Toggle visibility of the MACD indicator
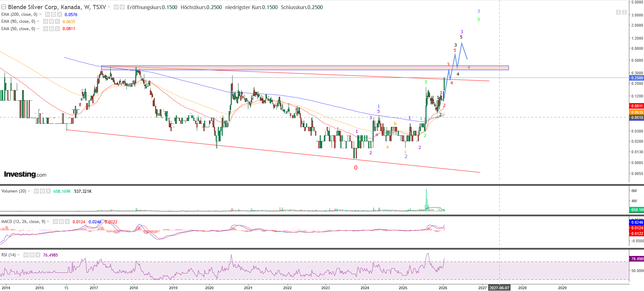 tap(55, 222)
